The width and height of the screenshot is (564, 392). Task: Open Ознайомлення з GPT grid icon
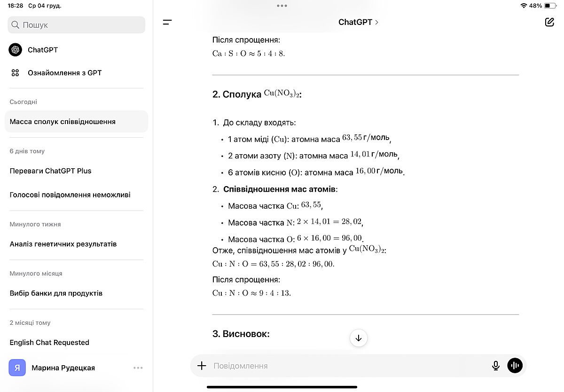tap(16, 73)
